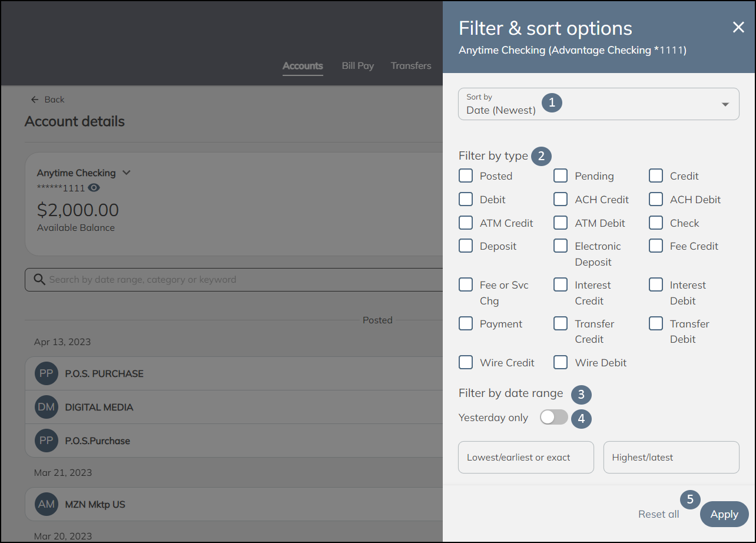Check the ACH Debit checkbox
The height and width of the screenshot is (543, 756).
(x=656, y=200)
